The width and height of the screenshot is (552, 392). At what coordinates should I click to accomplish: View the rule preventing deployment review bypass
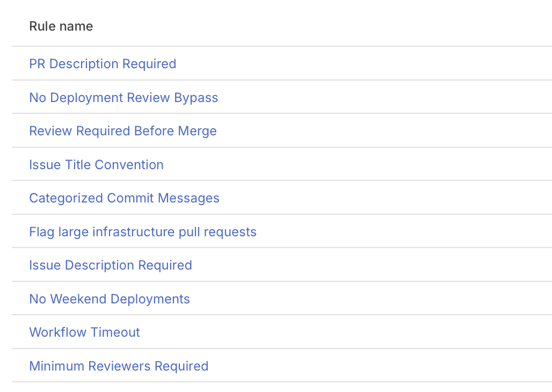[x=124, y=98]
